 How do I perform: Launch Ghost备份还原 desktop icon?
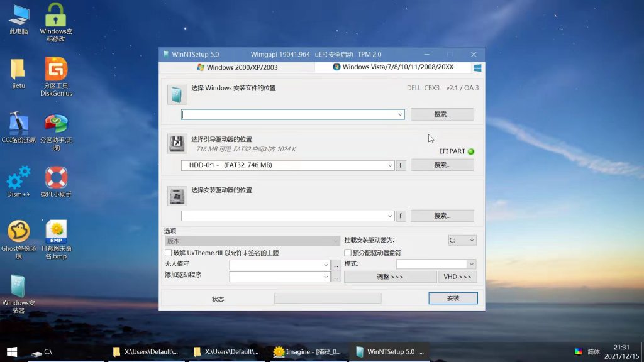pos(18,239)
